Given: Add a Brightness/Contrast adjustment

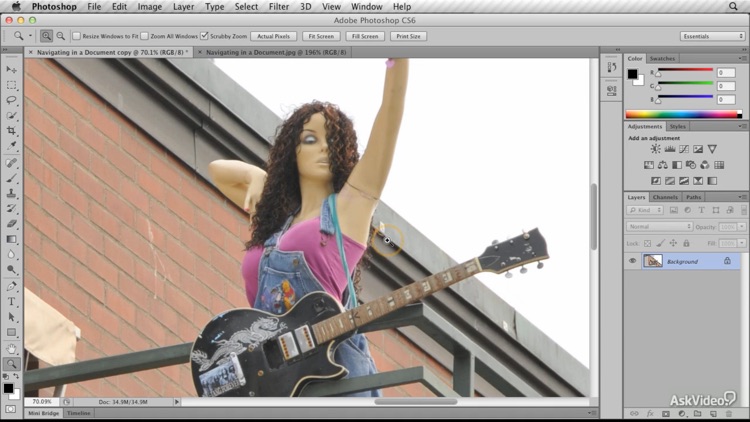Looking at the screenshot, I should (x=656, y=149).
